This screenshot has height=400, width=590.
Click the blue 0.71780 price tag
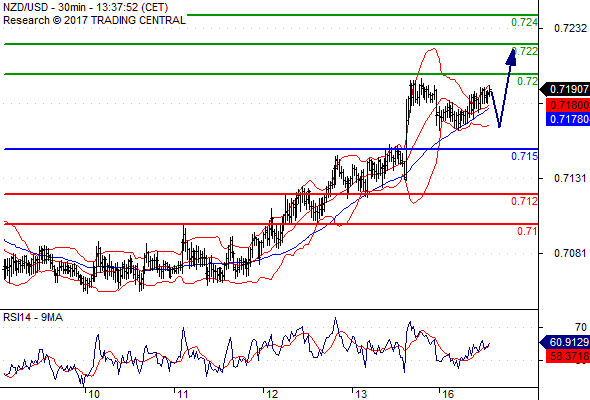tap(568, 119)
